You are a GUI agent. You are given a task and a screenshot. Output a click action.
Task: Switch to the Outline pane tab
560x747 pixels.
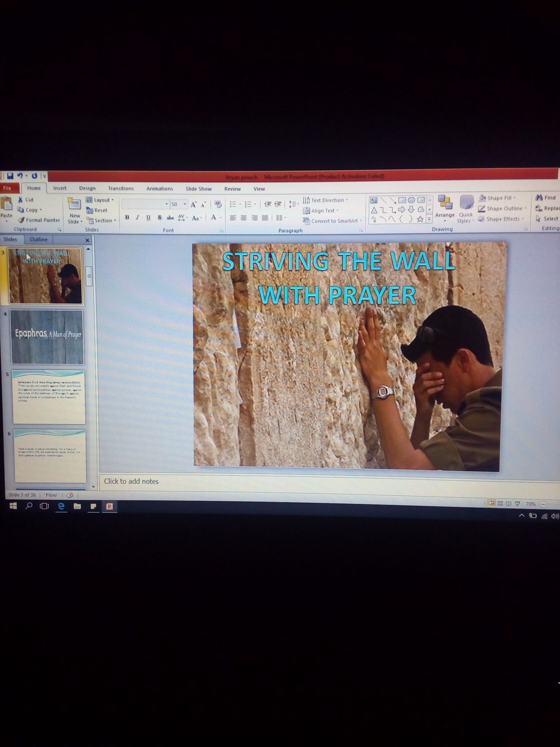39,239
